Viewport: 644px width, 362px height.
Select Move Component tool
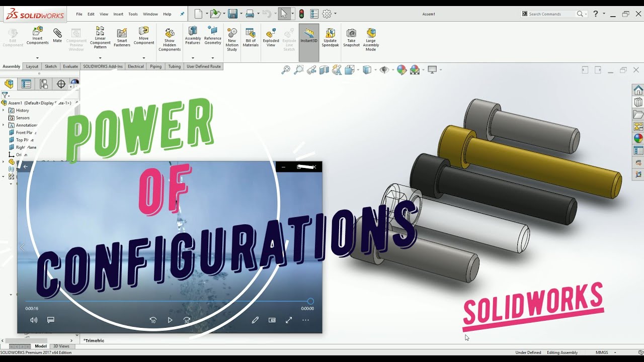(x=144, y=36)
